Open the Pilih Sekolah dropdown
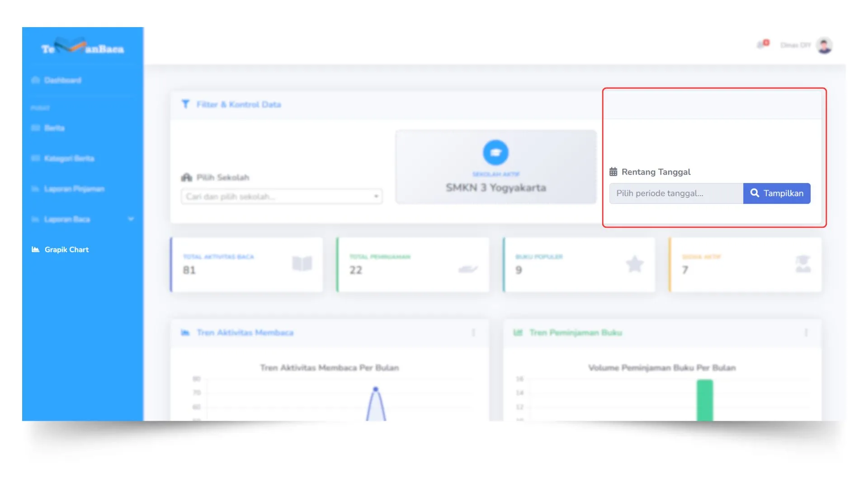The image size is (868, 488). 281,197
